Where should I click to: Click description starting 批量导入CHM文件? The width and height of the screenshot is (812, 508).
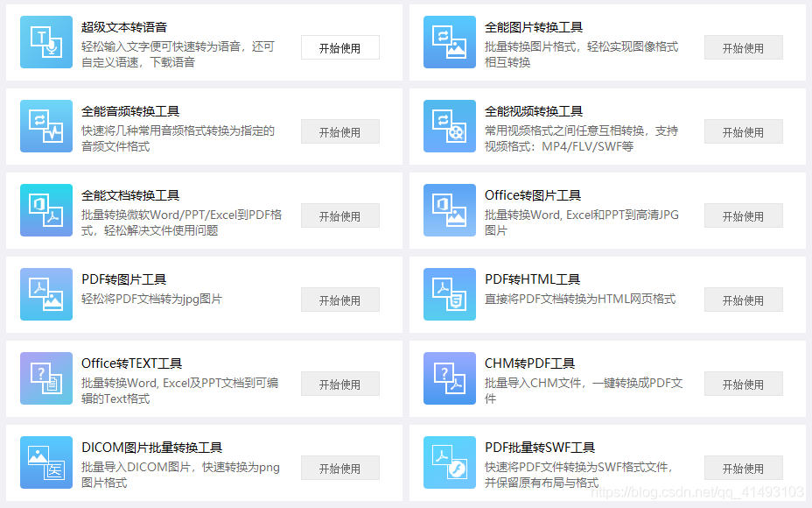pyautogui.click(x=584, y=391)
